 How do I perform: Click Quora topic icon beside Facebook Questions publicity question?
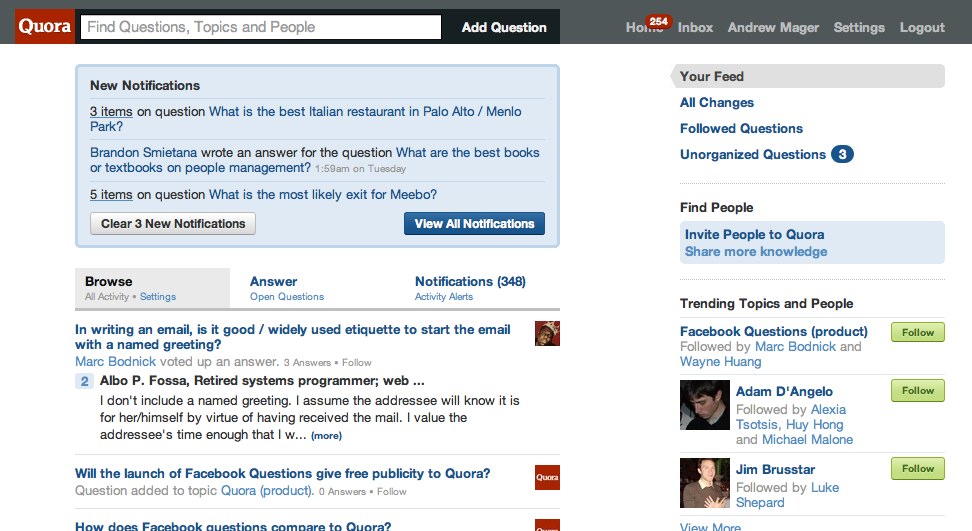point(547,478)
